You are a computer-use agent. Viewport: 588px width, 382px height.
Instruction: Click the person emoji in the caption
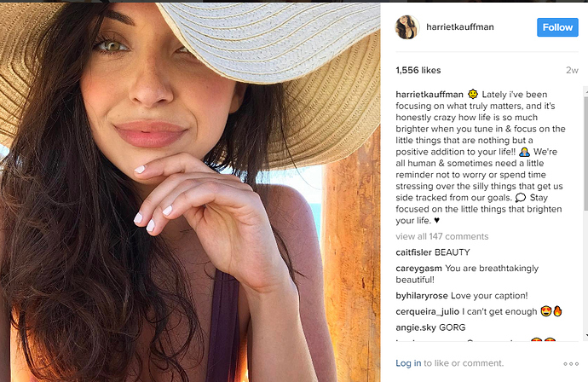pyautogui.click(x=524, y=152)
